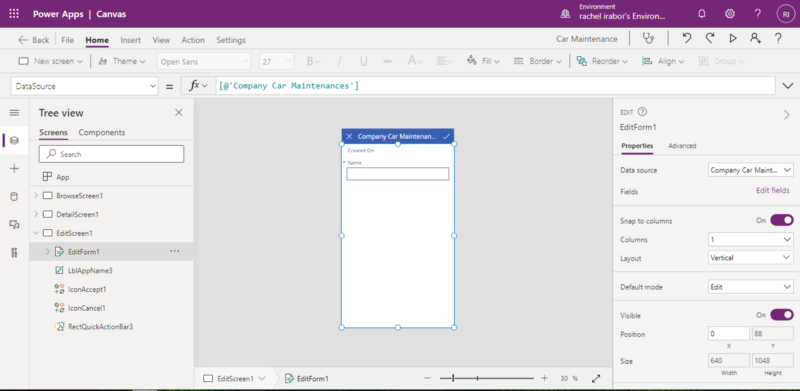Open the File menu
800x391 pixels.
coord(67,40)
